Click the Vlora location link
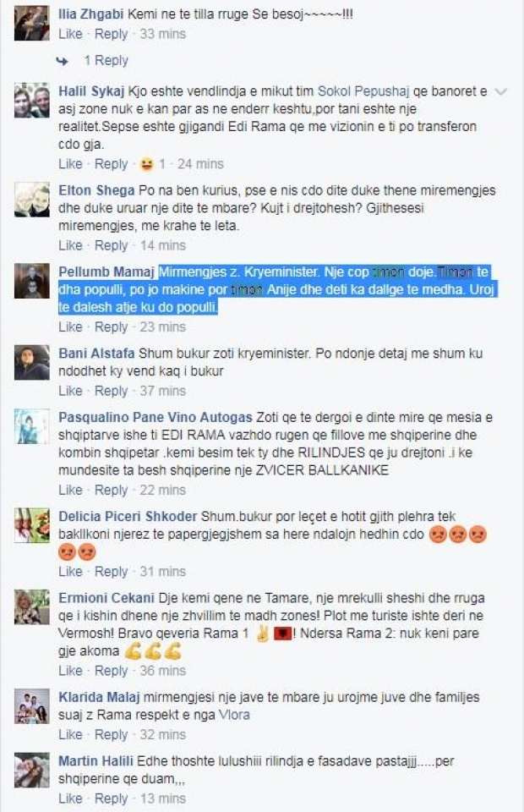Screen dimensions: 524x812 pos(234,716)
